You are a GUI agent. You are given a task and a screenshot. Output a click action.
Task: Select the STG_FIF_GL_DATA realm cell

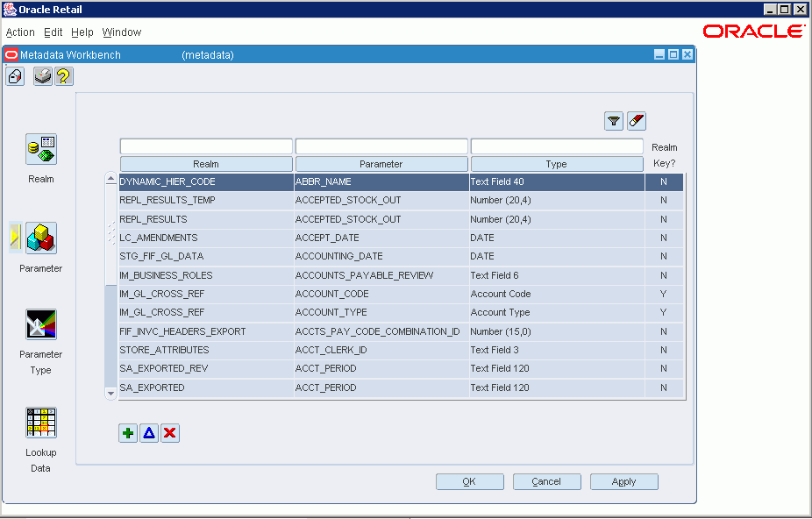[206, 256]
